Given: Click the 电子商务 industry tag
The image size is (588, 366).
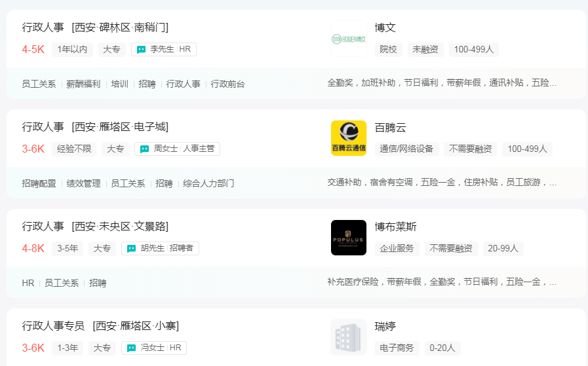Looking at the screenshot, I should click(397, 348).
